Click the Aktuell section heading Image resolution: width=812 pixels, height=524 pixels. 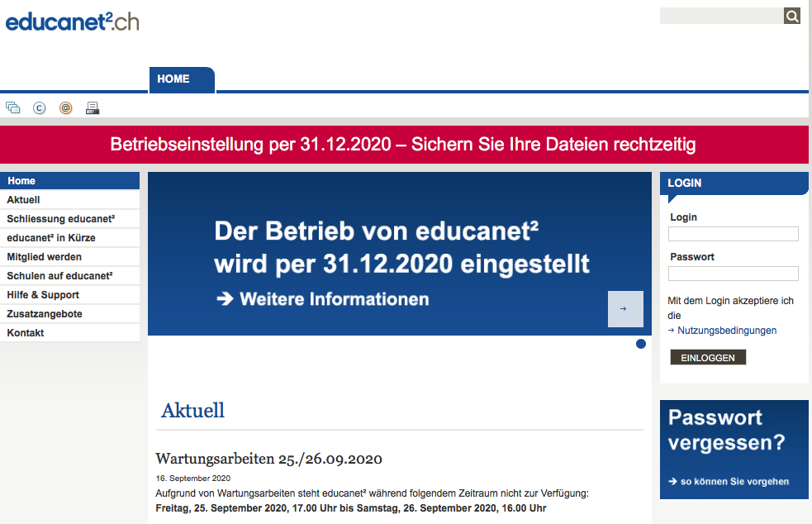click(192, 411)
